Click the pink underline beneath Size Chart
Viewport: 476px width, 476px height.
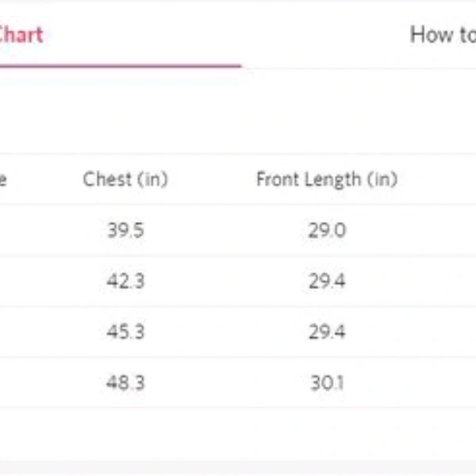[x=119, y=66]
